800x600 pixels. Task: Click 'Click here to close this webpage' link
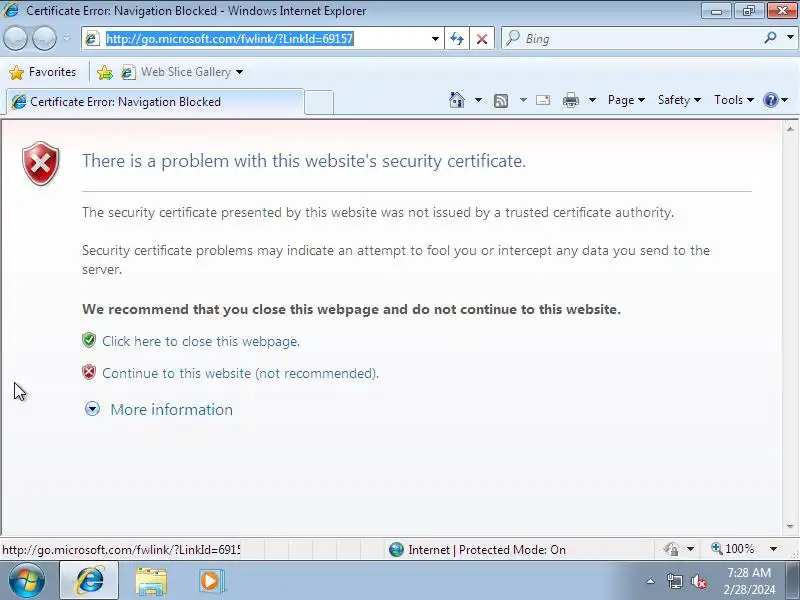(x=201, y=341)
